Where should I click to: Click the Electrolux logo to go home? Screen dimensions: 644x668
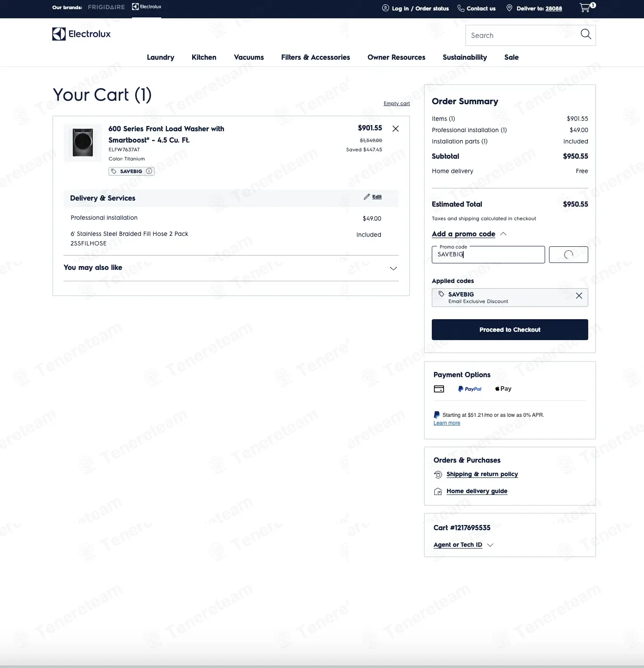tap(81, 34)
